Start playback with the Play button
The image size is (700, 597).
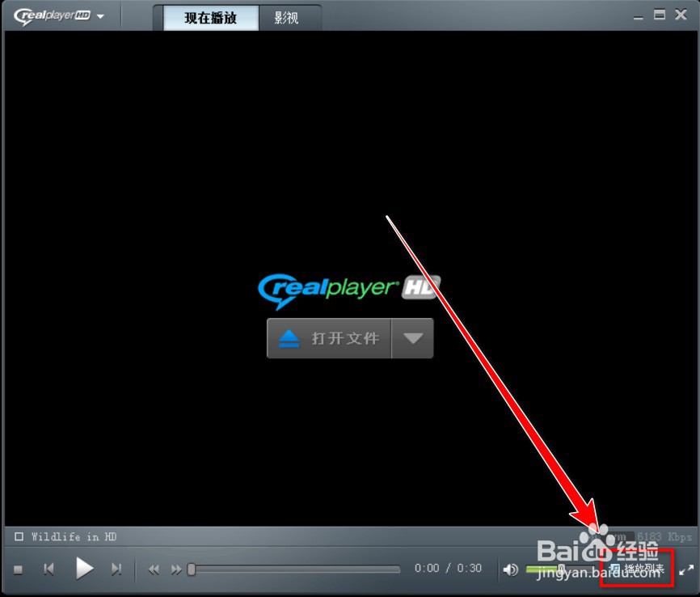(x=84, y=569)
